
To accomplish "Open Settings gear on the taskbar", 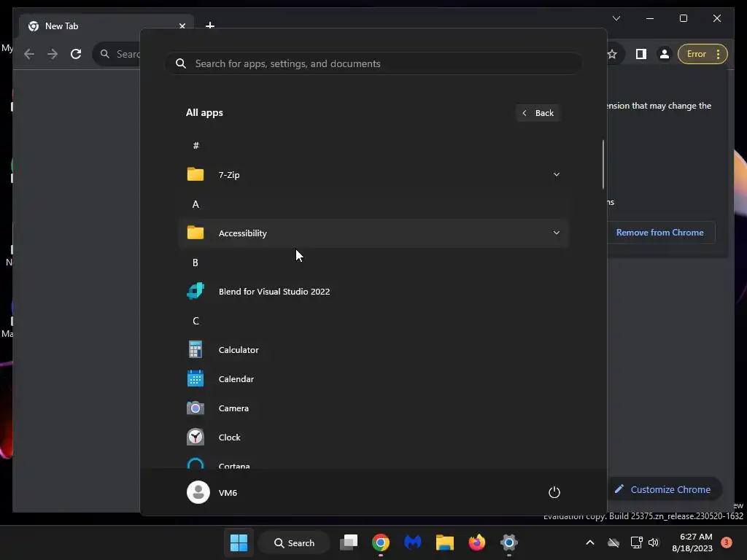I will click(x=508, y=542).
